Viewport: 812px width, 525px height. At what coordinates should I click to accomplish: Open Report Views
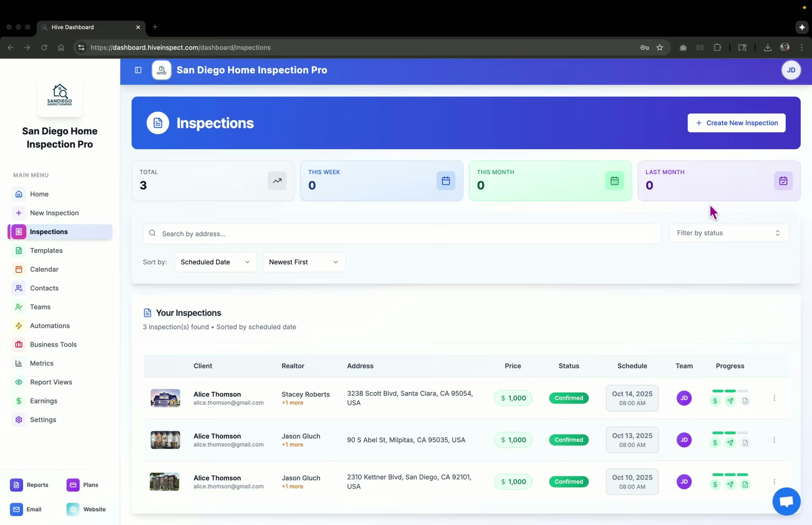click(60, 382)
